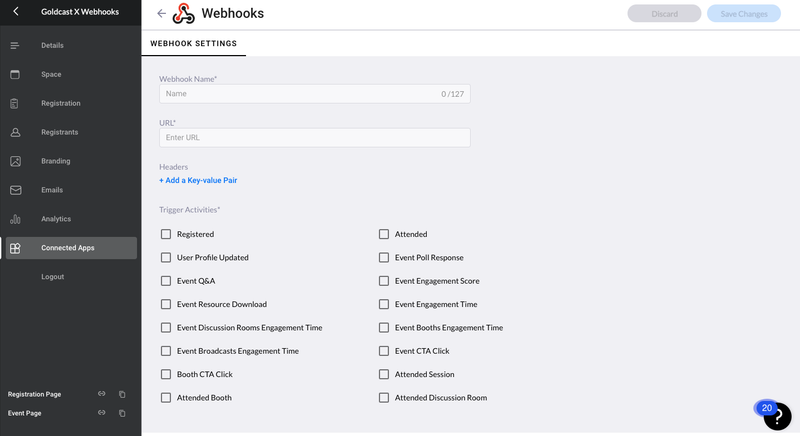Select Attended Discussion Room checkbox
Screen dimensions: 800x436
[x=384, y=398]
